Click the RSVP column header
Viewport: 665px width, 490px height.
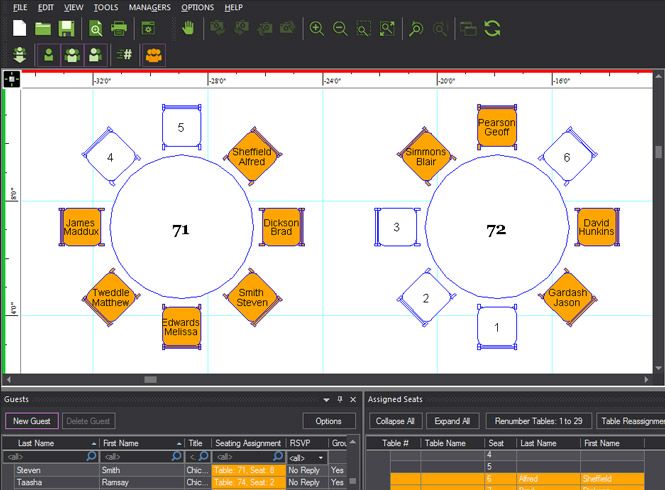306,443
